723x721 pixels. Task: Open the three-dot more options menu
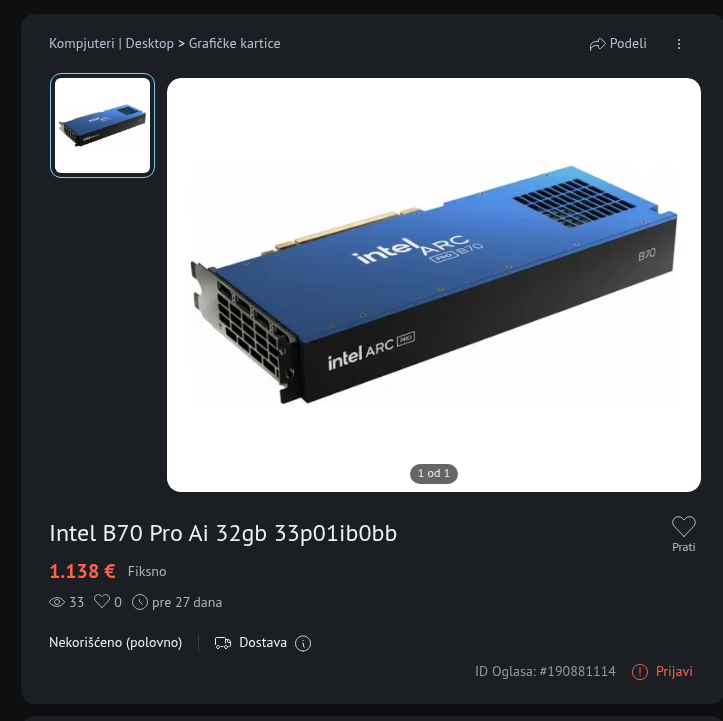point(679,44)
